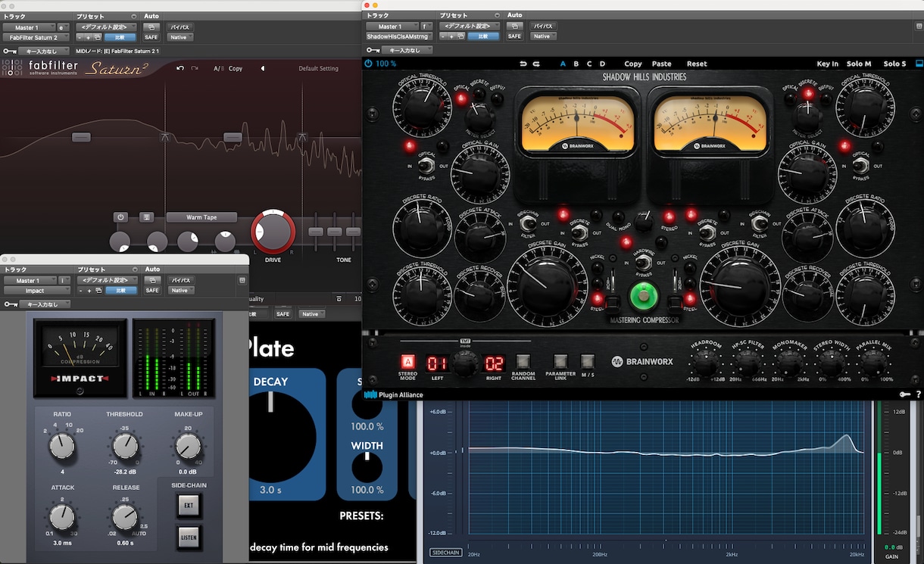Select settings slot B in Shadow Hills
This screenshot has height=564, width=924.
pos(576,64)
